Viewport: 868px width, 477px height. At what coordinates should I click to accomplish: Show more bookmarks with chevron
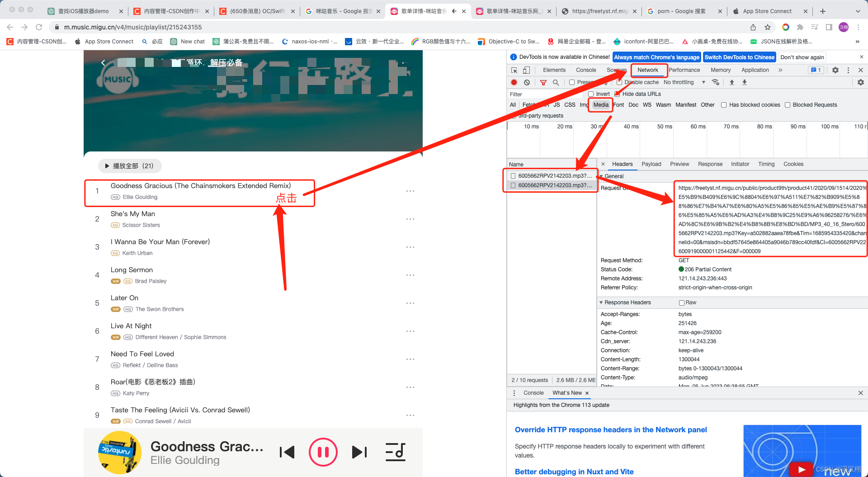tap(858, 42)
